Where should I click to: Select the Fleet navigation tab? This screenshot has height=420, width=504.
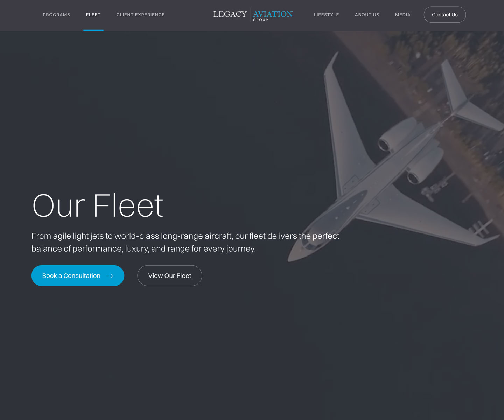tap(93, 15)
